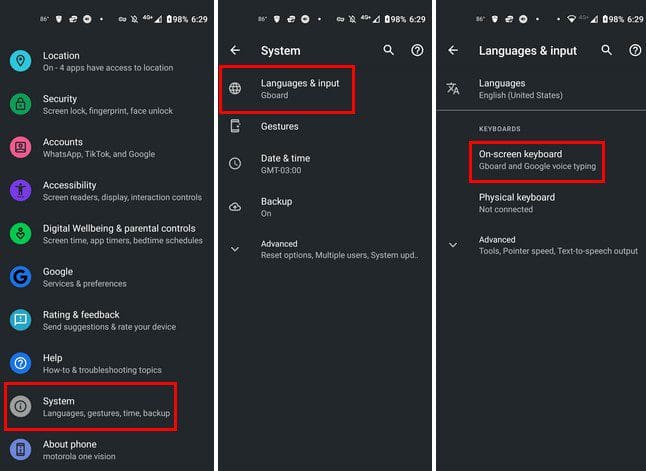The height and width of the screenshot is (471, 646).
Task: Open About phone motorola one vision
Action: pyautogui.click(x=107, y=450)
